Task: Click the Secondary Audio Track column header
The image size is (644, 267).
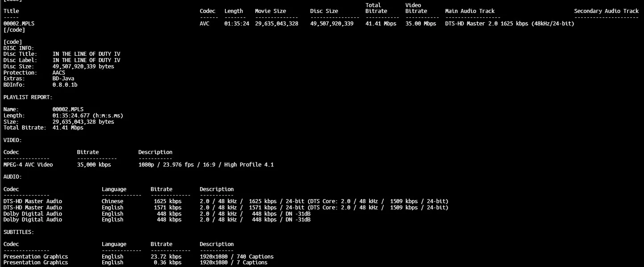Action: click(606, 11)
